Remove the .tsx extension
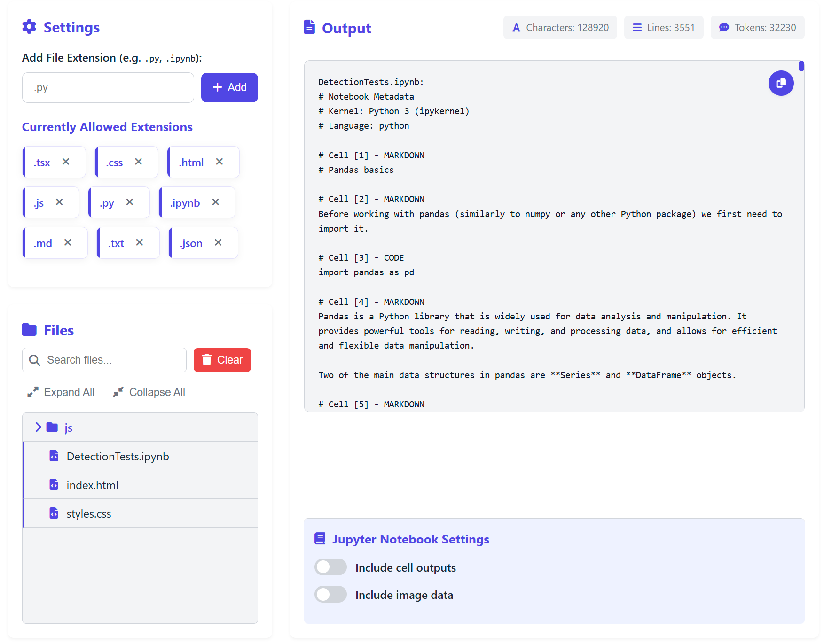This screenshot has height=644, width=824. pyautogui.click(x=66, y=162)
